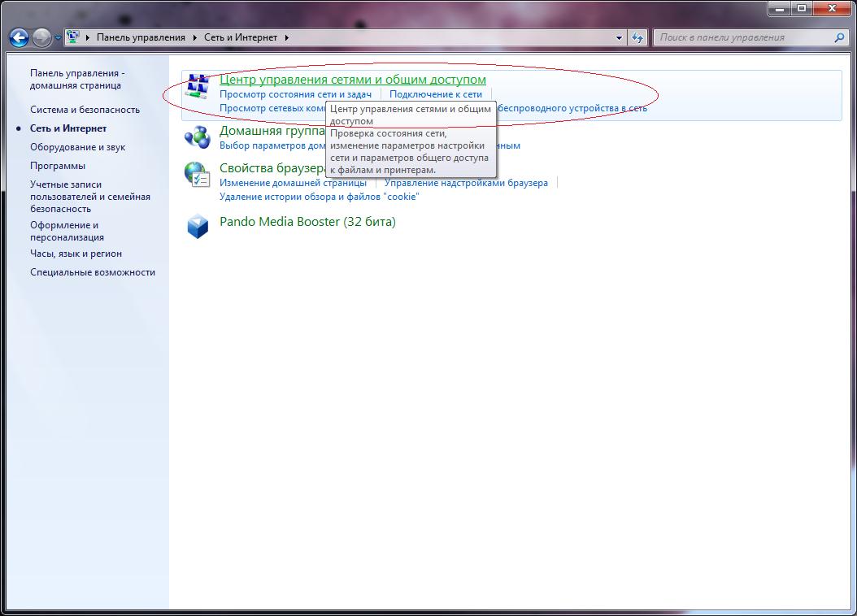The image size is (857, 616).
Task: Click the Поиск в панели управления field
Action: click(744, 37)
